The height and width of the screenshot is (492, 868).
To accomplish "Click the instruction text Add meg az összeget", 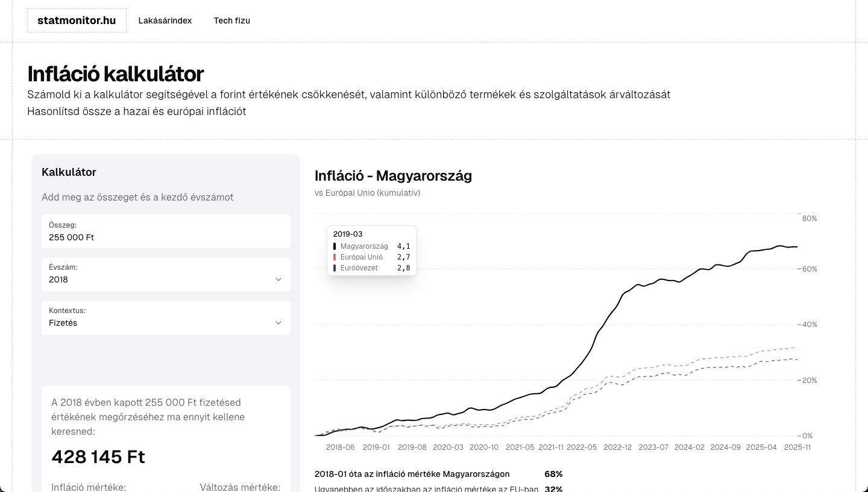I will coord(137,197).
